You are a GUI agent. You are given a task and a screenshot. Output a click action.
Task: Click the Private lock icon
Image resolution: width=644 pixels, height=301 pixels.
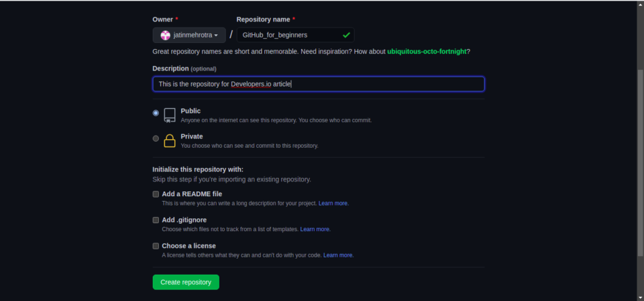tap(170, 140)
